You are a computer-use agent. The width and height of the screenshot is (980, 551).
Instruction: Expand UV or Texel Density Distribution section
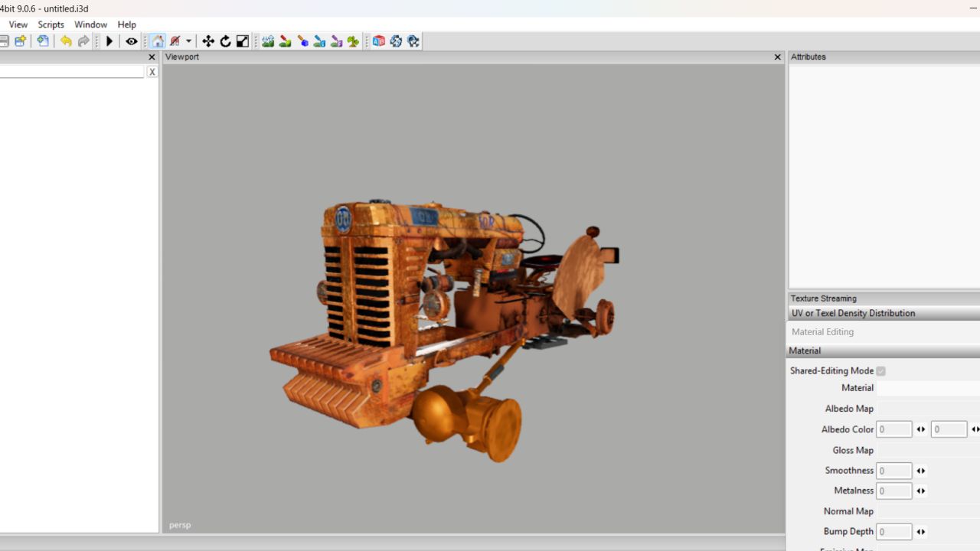pyautogui.click(x=853, y=313)
